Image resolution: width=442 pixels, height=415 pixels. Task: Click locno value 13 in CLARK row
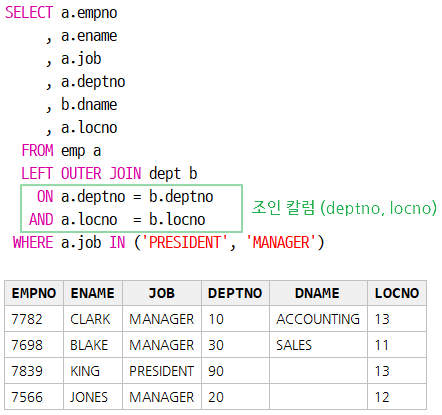coord(397,319)
